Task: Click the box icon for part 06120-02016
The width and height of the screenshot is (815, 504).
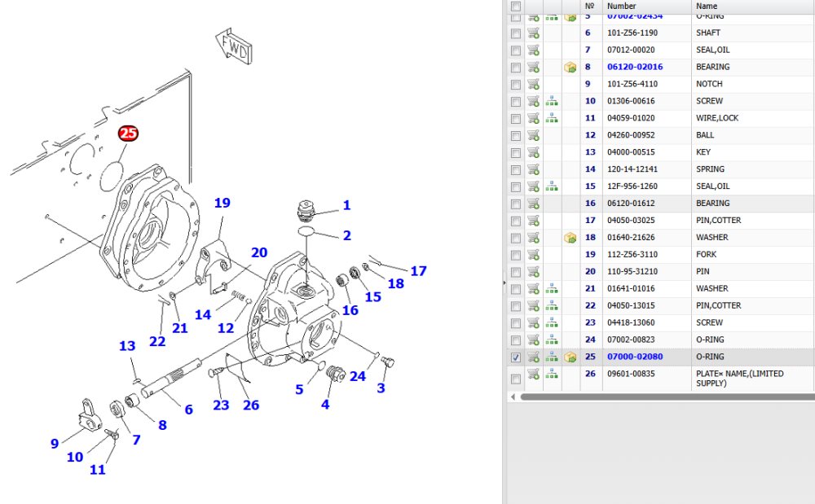Action: [570, 67]
